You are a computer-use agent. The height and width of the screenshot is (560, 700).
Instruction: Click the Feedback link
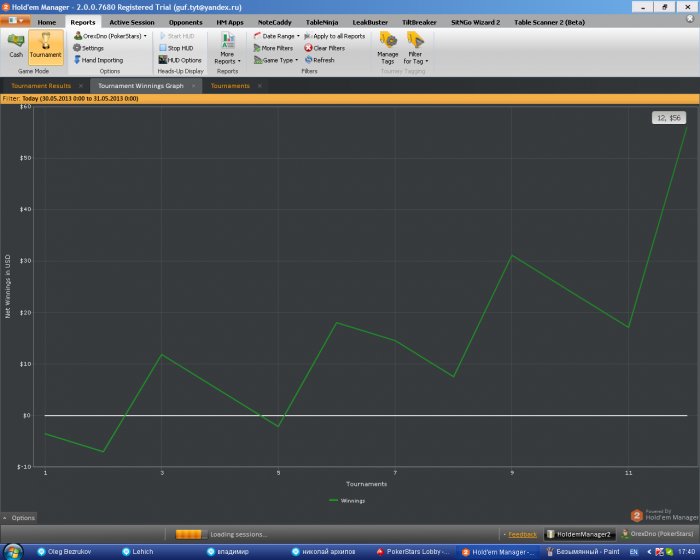(522, 535)
